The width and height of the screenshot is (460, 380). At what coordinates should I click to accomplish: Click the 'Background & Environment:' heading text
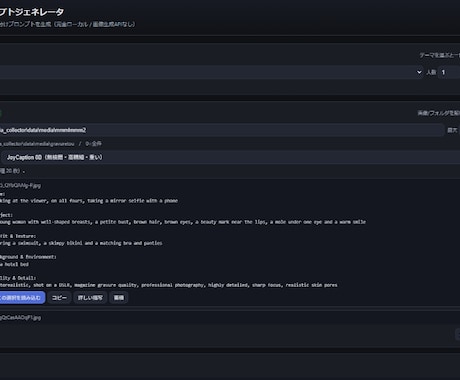pyautogui.click(x=28, y=257)
